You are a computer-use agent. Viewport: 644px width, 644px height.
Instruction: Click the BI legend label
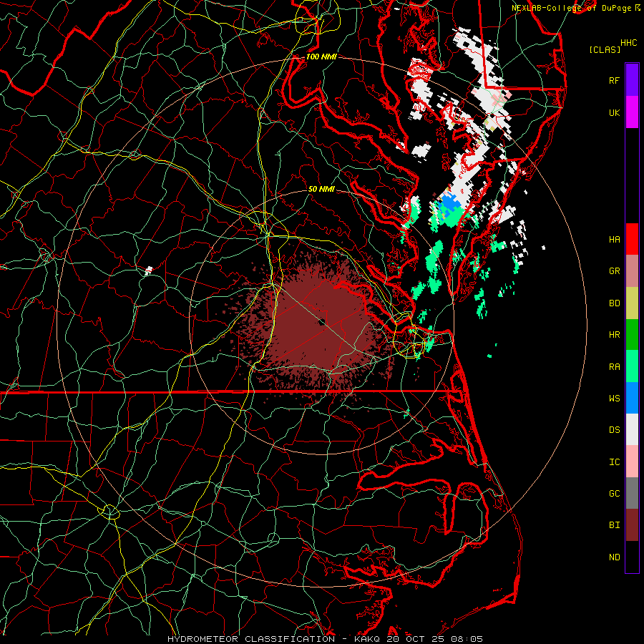tap(614, 525)
